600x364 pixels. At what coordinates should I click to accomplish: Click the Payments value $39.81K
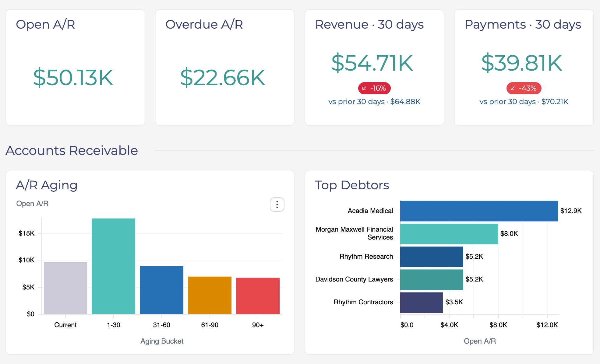click(522, 63)
